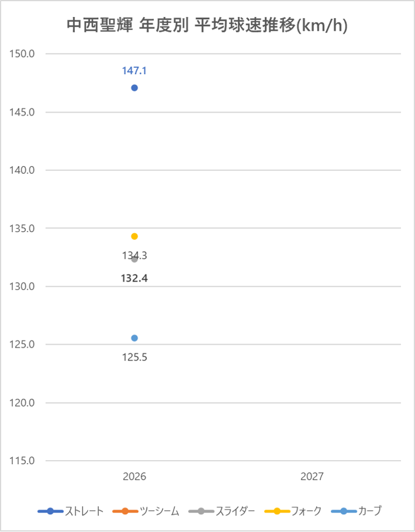Viewport: 415px width, 532px height.
Task: Select the ストレート legend entry
Action: [71, 511]
